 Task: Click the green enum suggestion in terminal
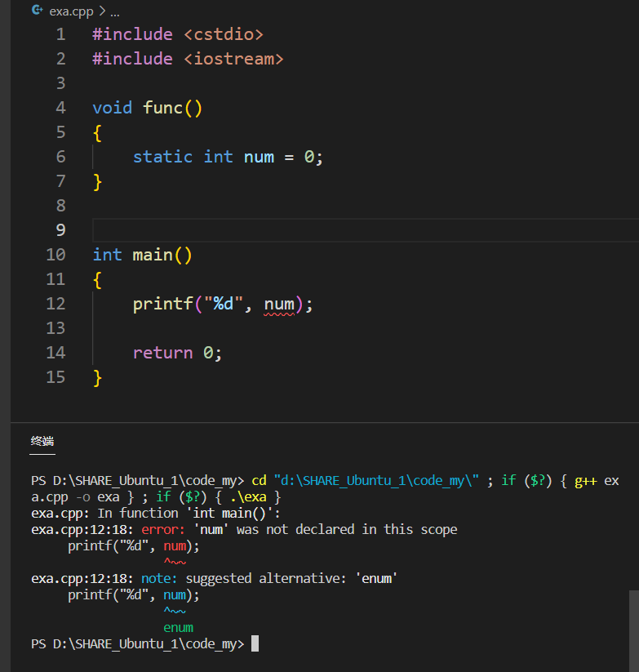[178, 627]
